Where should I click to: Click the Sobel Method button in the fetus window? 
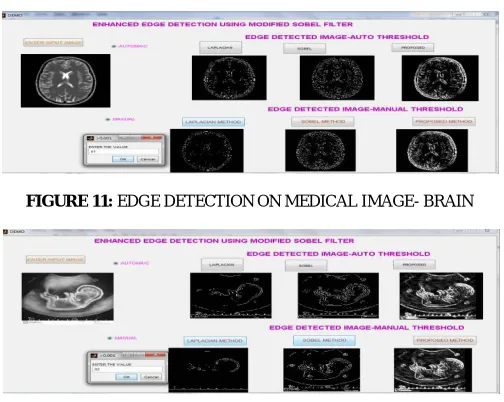324,340
